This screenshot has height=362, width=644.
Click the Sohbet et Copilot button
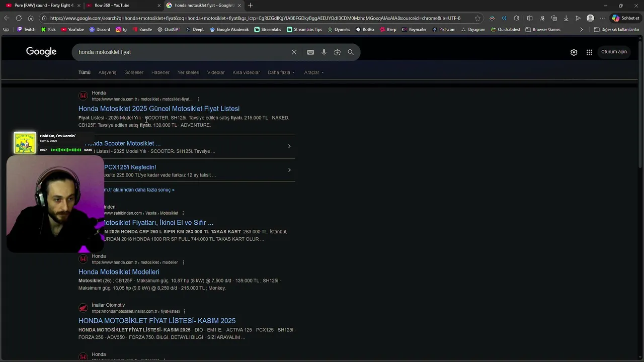tap(625, 18)
